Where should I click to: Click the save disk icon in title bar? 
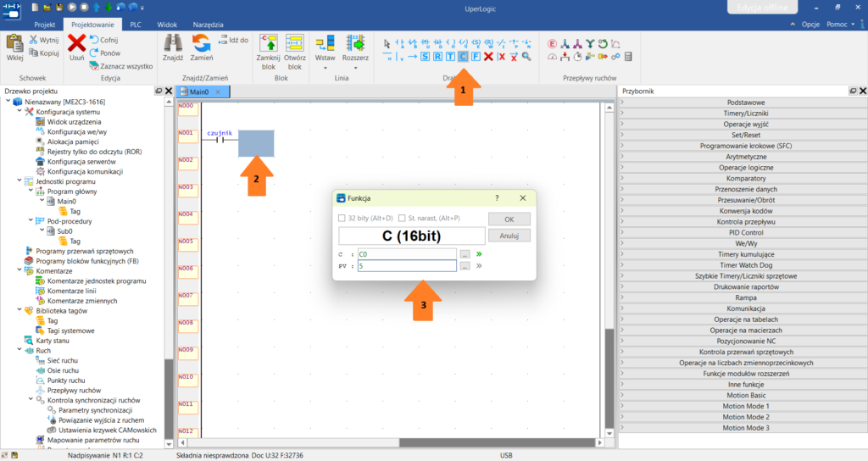click(60, 7)
